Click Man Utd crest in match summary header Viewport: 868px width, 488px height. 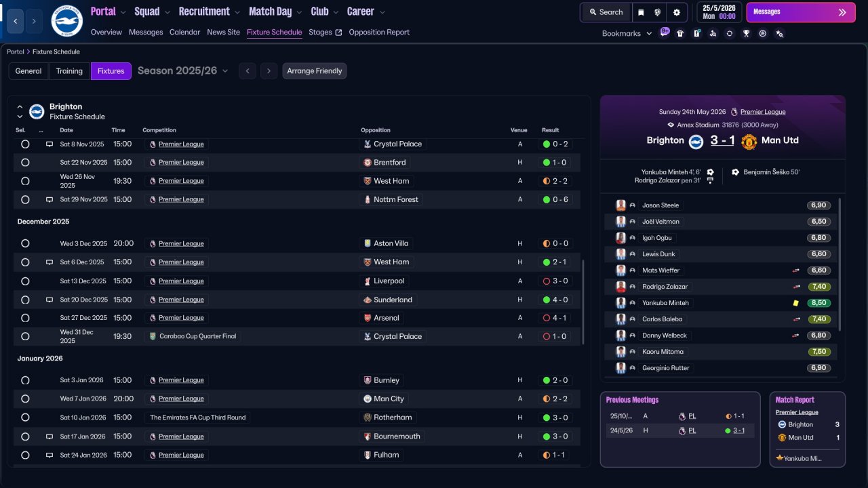(x=749, y=141)
